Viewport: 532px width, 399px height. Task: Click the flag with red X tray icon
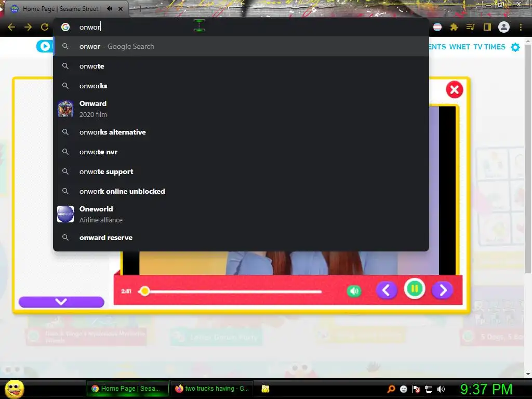(416, 389)
